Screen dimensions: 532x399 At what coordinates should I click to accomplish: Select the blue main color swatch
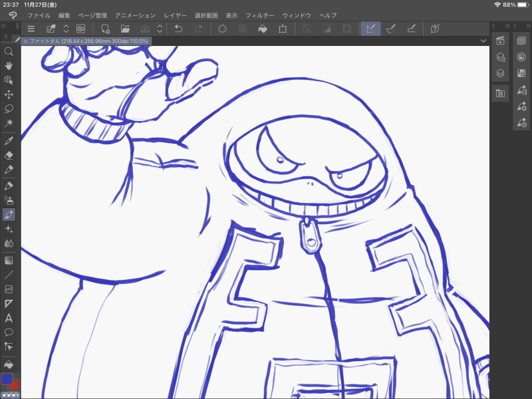7,379
